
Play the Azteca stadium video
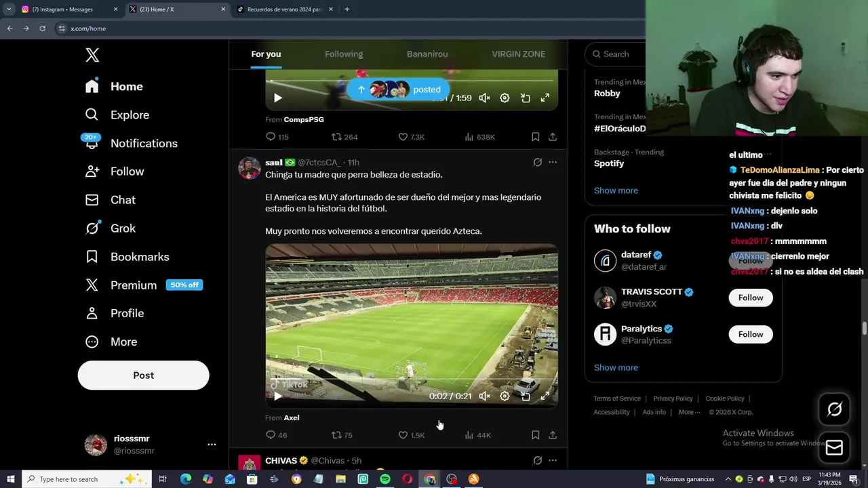click(x=277, y=396)
